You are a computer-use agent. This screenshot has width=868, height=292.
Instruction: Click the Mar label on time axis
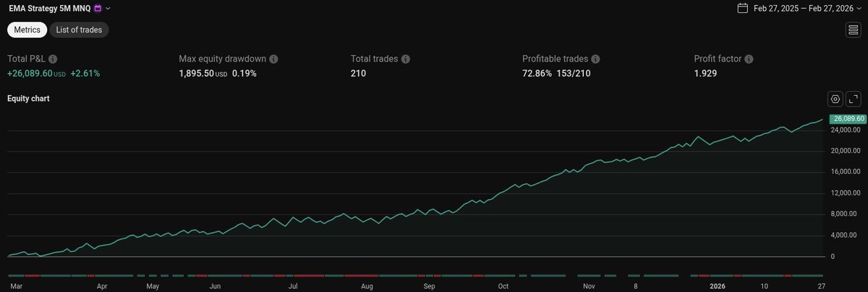(x=15, y=286)
